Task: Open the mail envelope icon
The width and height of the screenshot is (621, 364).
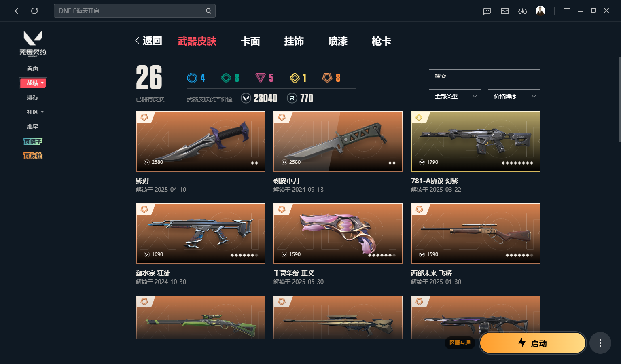Action: tap(505, 11)
